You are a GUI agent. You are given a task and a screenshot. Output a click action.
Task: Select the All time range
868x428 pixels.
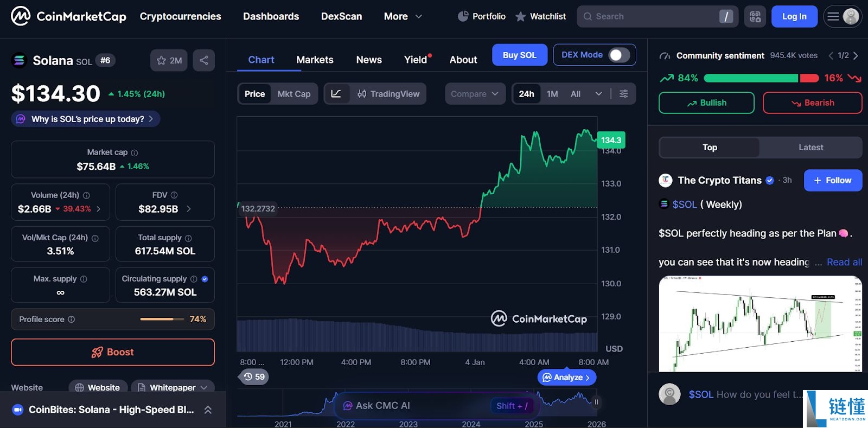(576, 94)
